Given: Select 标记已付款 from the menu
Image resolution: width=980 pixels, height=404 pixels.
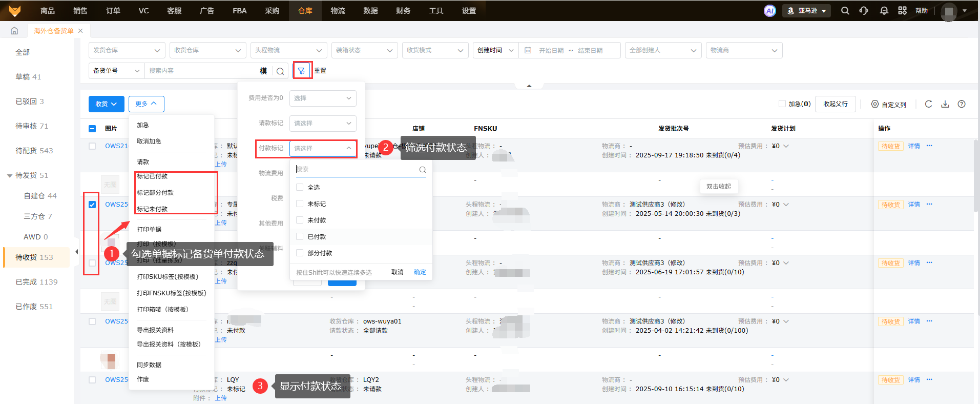Looking at the screenshot, I should (152, 176).
